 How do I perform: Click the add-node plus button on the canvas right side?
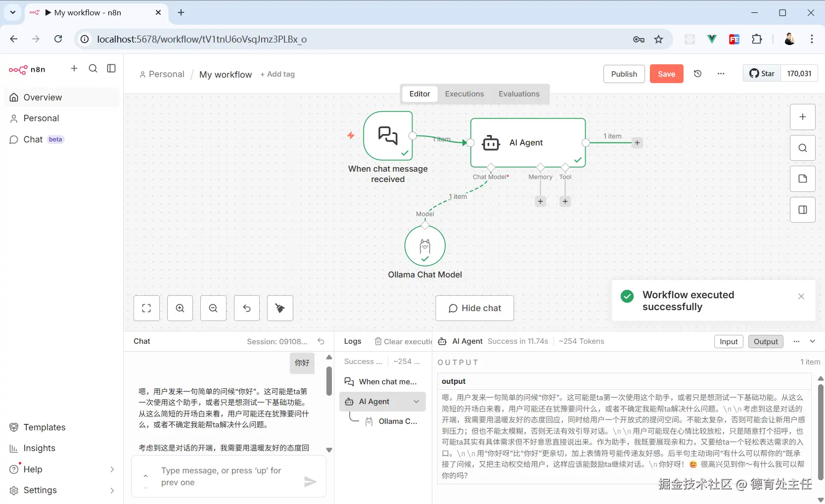[803, 117]
